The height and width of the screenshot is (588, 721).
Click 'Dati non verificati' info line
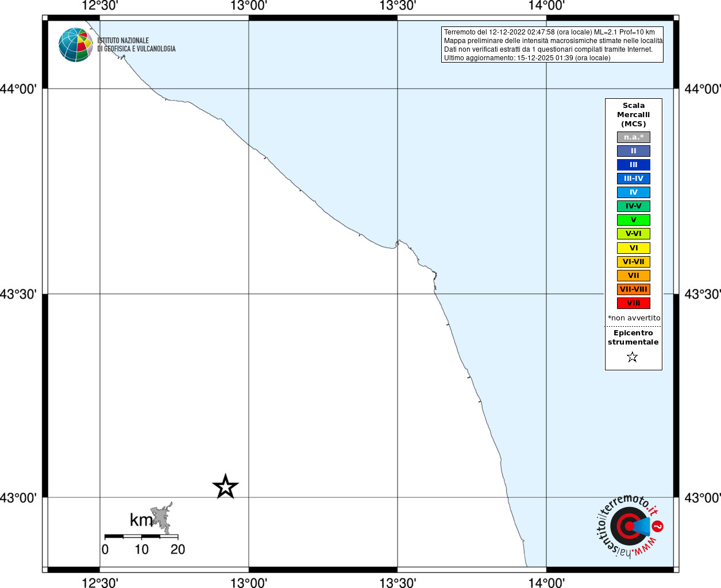point(548,49)
